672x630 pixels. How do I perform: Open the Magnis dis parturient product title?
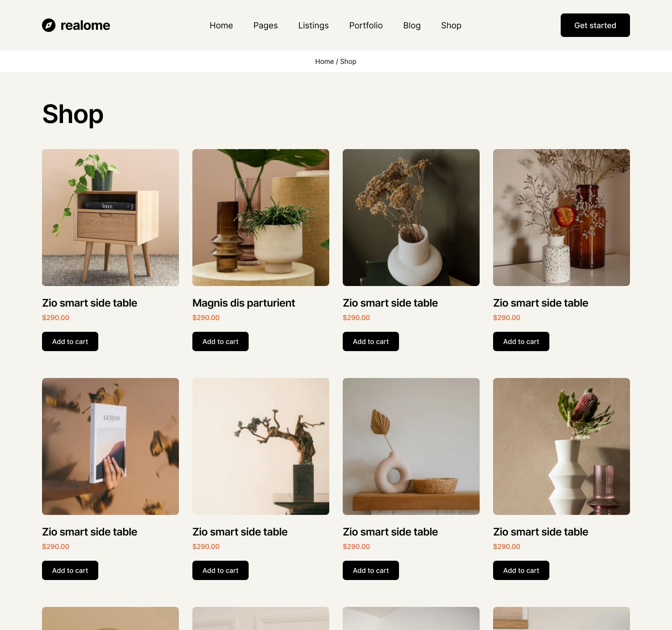pos(244,303)
